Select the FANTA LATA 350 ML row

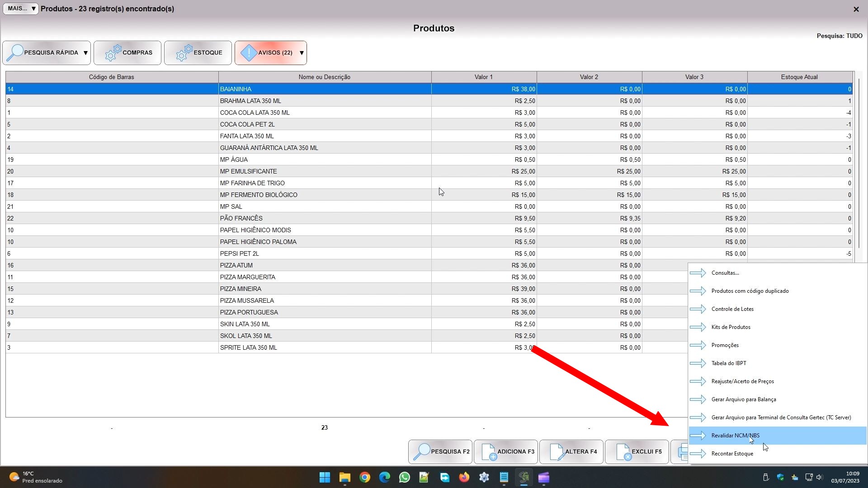pos(429,136)
